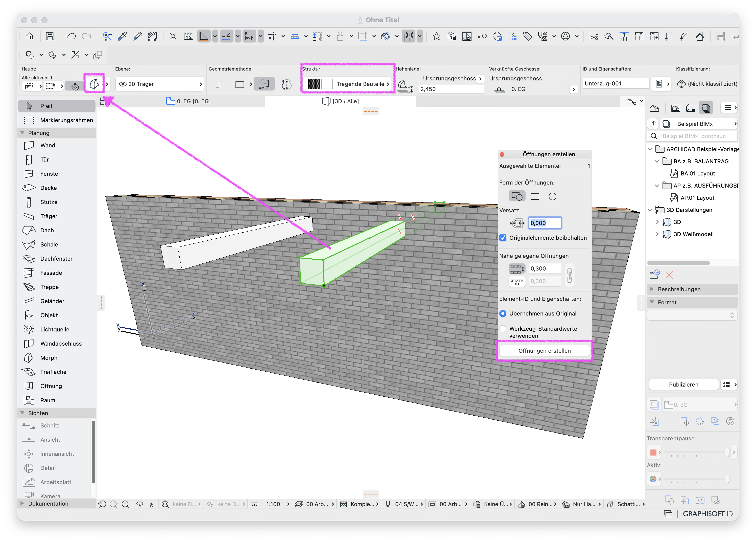Click the red delete X in publisher
Image resolution: width=756 pixels, height=542 pixels.
[x=669, y=275]
